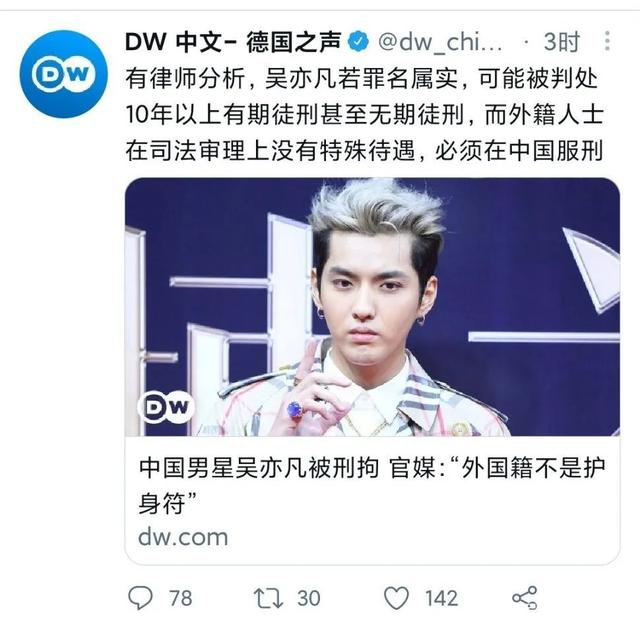This screenshot has height=629, width=640.
Task: Open the three-dot more options menu
Action: pos(607,41)
